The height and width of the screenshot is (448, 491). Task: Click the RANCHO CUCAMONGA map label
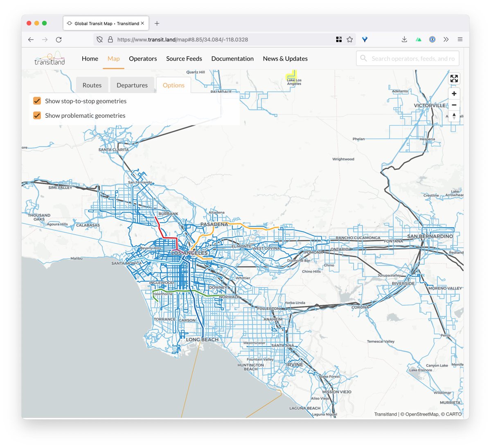pos(358,238)
